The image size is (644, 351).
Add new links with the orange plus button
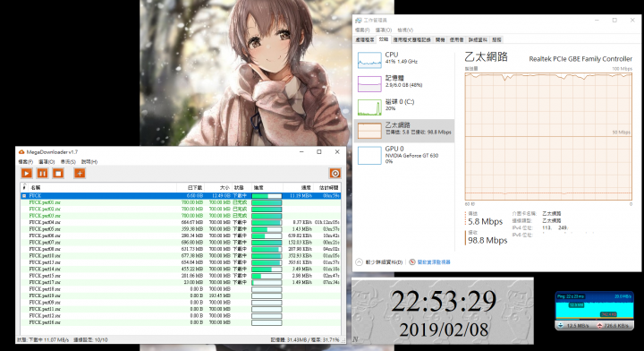click(x=80, y=174)
